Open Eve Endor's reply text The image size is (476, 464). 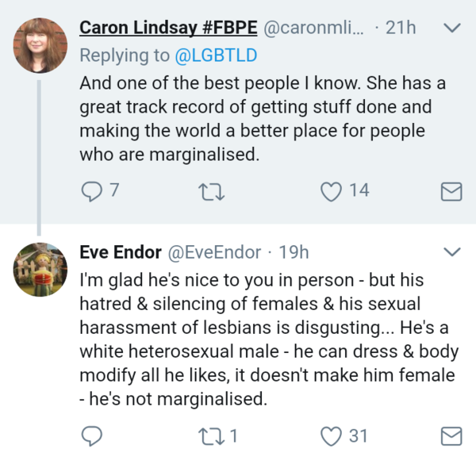point(270,341)
